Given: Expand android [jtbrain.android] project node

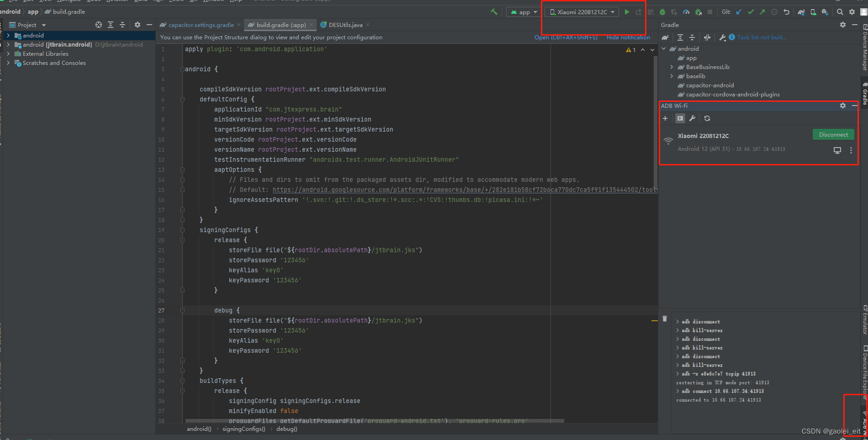Looking at the screenshot, I should pos(8,44).
